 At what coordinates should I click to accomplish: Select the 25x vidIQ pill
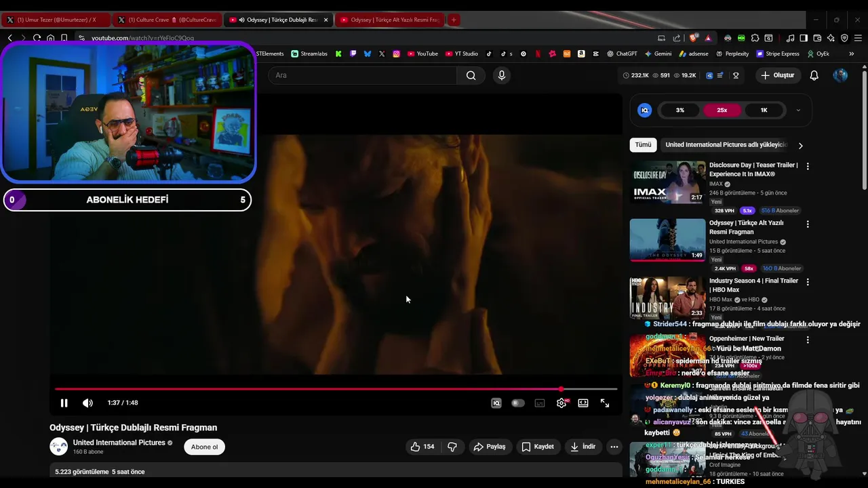coord(722,110)
